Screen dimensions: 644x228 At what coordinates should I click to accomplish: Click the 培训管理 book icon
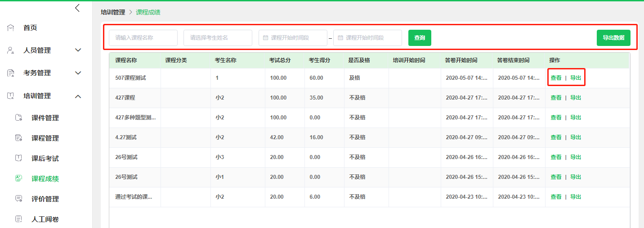pyautogui.click(x=11, y=96)
